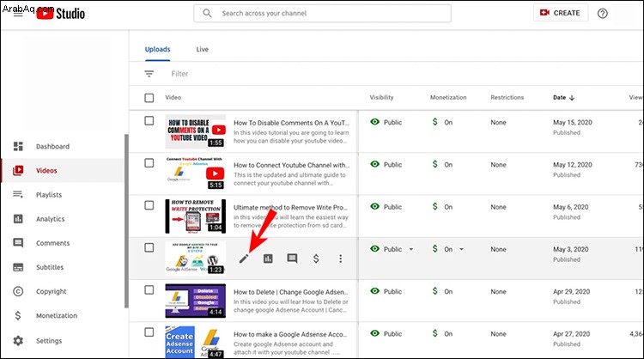The width and height of the screenshot is (644, 359).
Task: Click the May 6, 2020 date cell
Action: (570, 207)
